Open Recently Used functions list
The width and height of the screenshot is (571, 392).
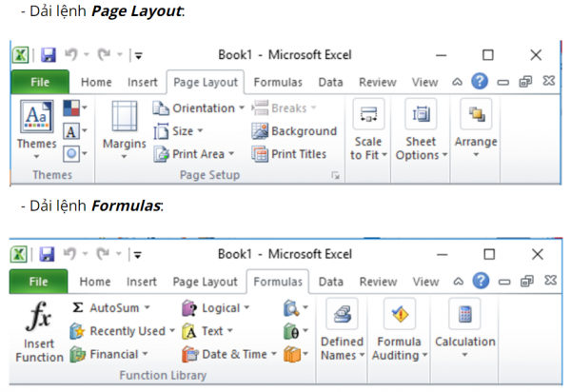click(123, 331)
